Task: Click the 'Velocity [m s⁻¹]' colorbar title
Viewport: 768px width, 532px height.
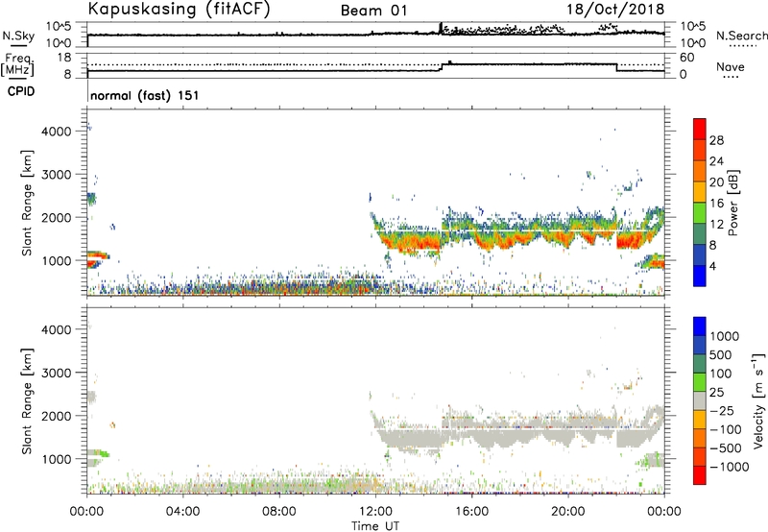Action: pyautogui.click(x=758, y=400)
